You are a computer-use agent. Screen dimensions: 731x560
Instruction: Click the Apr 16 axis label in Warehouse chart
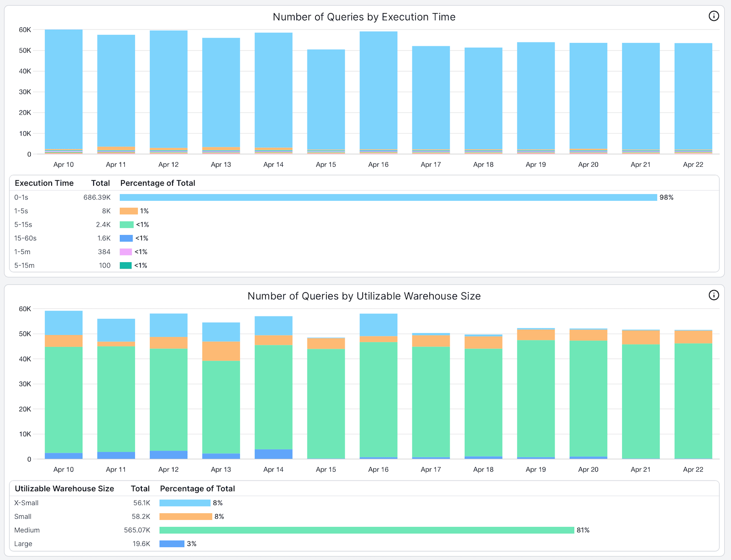(x=378, y=469)
